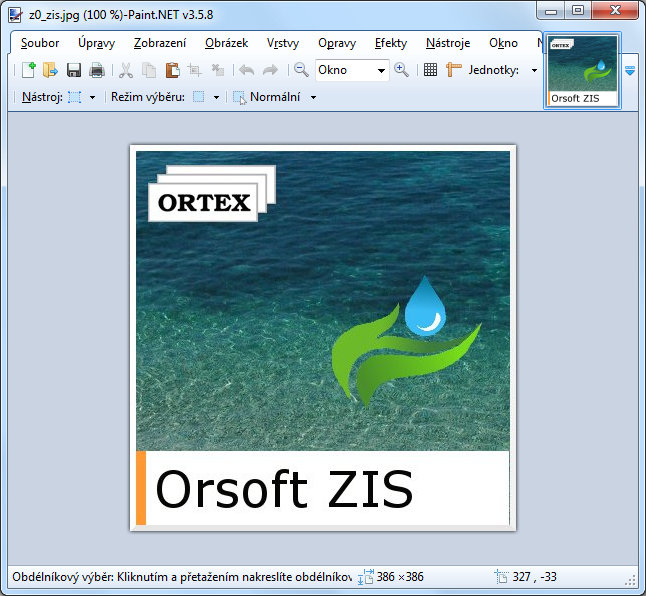Viewport: 646px width, 596px height.
Task: Click the Cut scissors icon
Action: [x=126, y=70]
